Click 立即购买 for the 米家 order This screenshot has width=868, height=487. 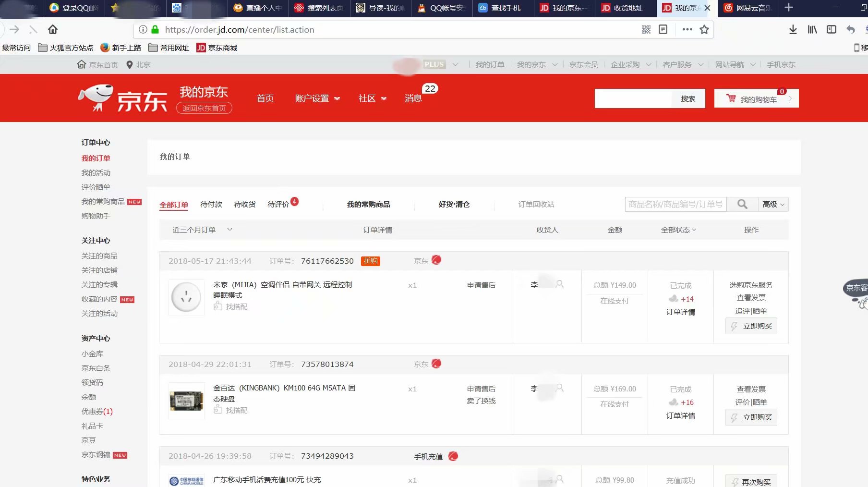click(x=751, y=326)
